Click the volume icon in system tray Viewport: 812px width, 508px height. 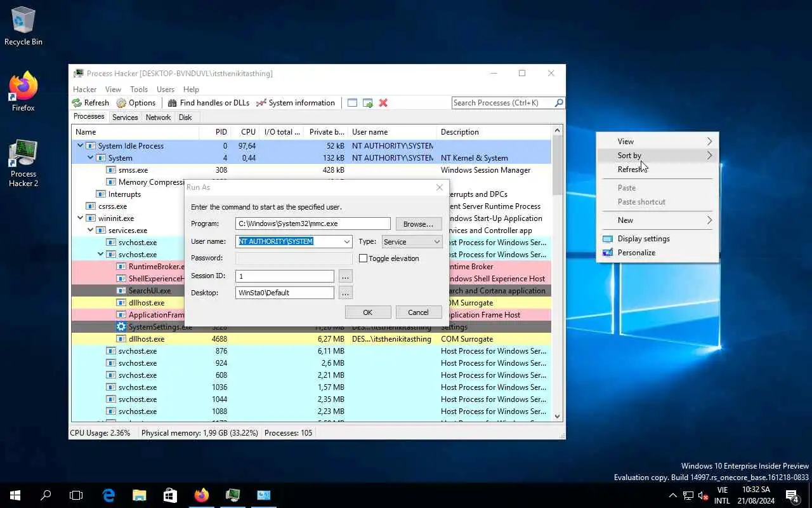point(703,495)
